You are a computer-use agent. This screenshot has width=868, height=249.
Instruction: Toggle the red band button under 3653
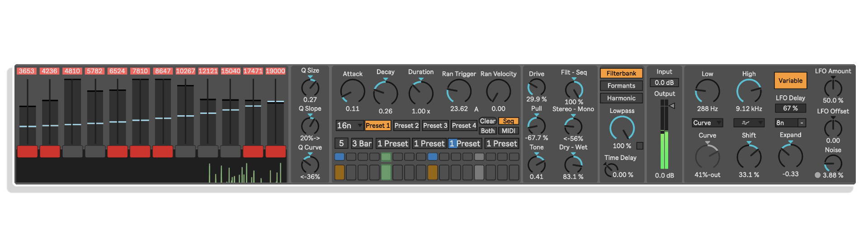pyautogui.click(x=27, y=151)
